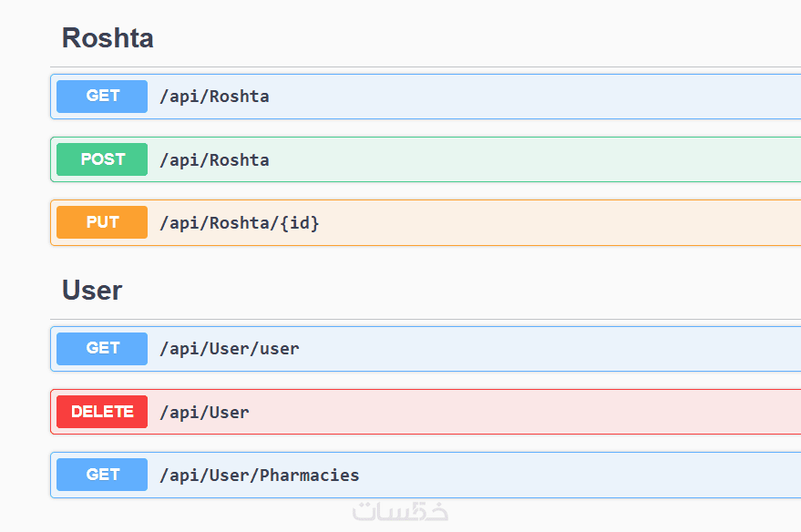Image resolution: width=801 pixels, height=532 pixels.
Task: Click the GET badge for /api/User/user
Action: point(102,349)
